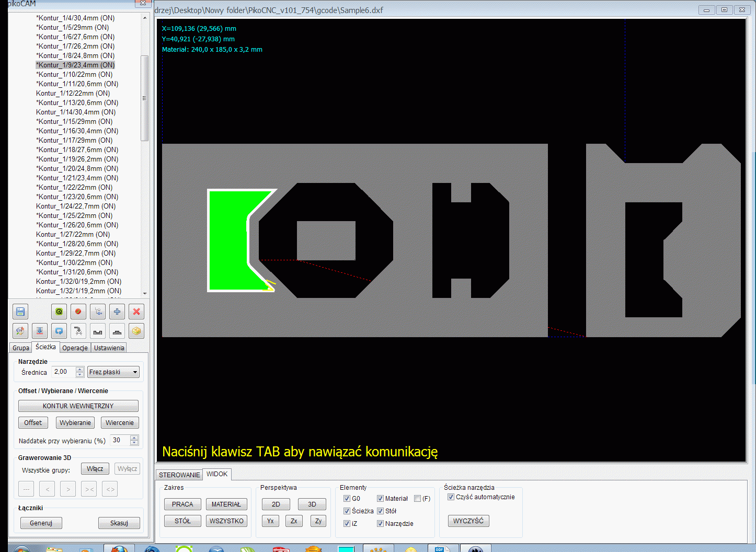Switch to the STEROWANIE tab
Viewport: 756px width, 552px height.
(x=179, y=475)
